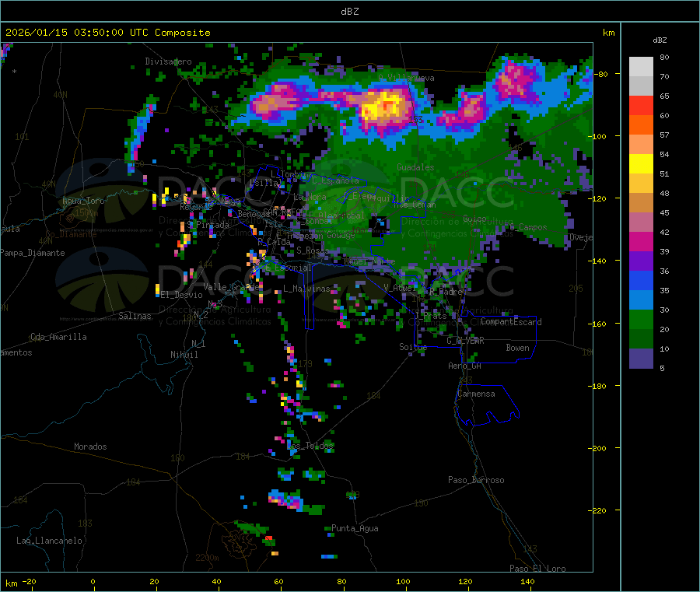
Task: Click the 'L_Malvinas' map label
Action: click(306, 289)
